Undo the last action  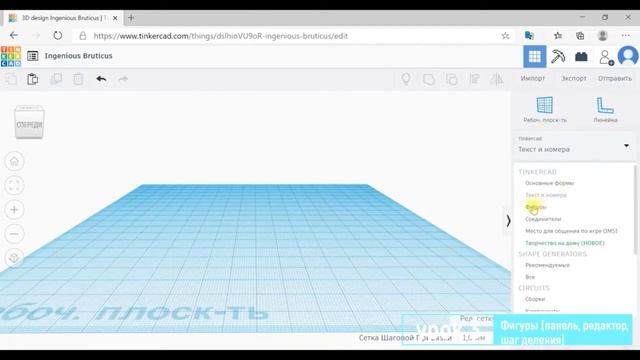point(101,79)
